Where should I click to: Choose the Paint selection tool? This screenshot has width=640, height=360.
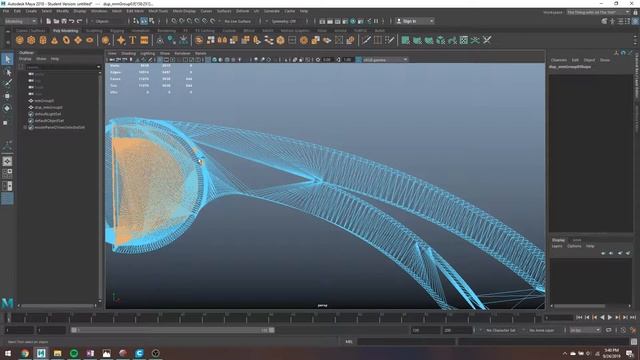(7, 84)
